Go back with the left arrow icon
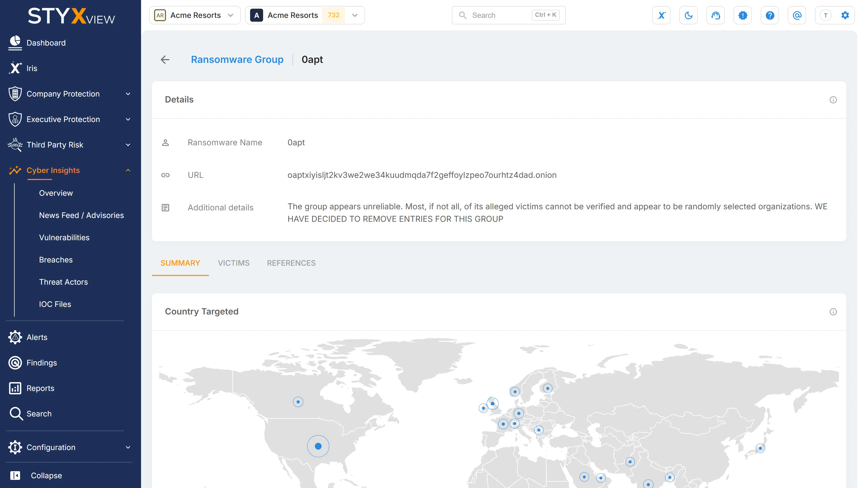This screenshot has width=868, height=488. point(165,60)
